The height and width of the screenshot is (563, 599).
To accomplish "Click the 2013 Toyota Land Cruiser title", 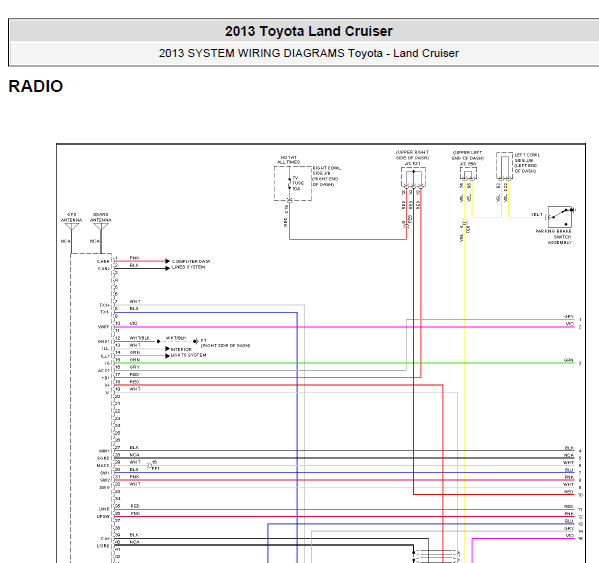I will click(309, 31).
